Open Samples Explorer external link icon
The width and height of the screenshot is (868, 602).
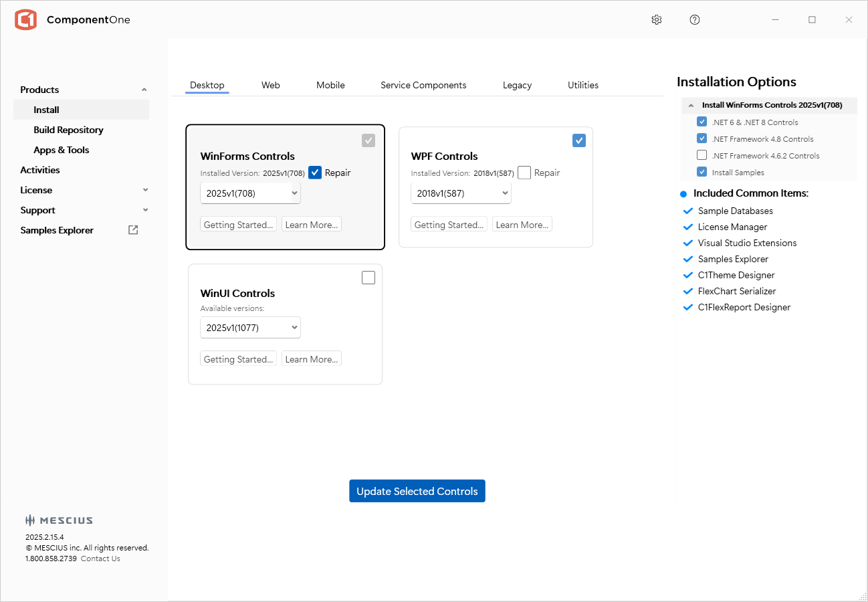133,230
